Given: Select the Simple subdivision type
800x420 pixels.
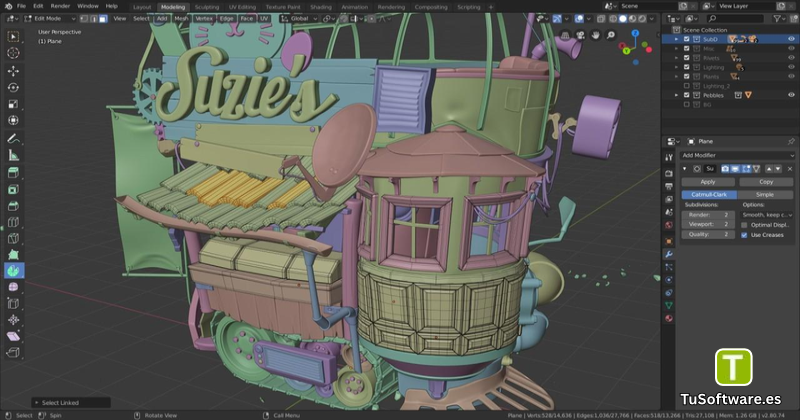Looking at the screenshot, I should pyautogui.click(x=765, y=194).
